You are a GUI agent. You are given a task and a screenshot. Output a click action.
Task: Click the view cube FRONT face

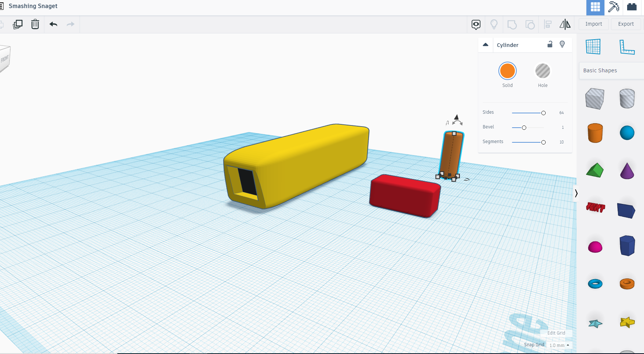point(5,59)
